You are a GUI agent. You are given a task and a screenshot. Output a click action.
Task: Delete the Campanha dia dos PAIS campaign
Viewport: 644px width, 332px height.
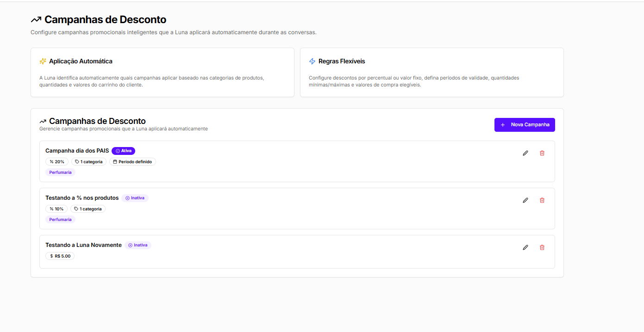click(x=542, y=153)
